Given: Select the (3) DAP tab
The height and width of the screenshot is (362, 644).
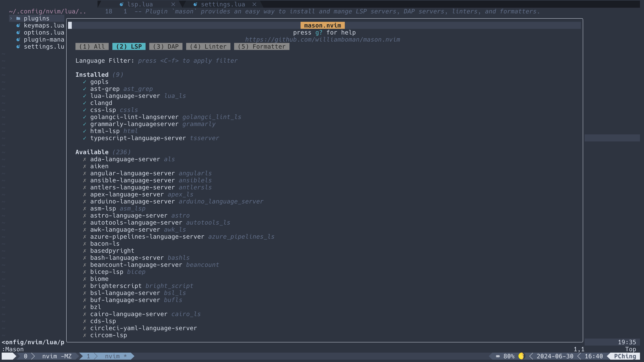Looking at the screenshot, I should (166, 46).
